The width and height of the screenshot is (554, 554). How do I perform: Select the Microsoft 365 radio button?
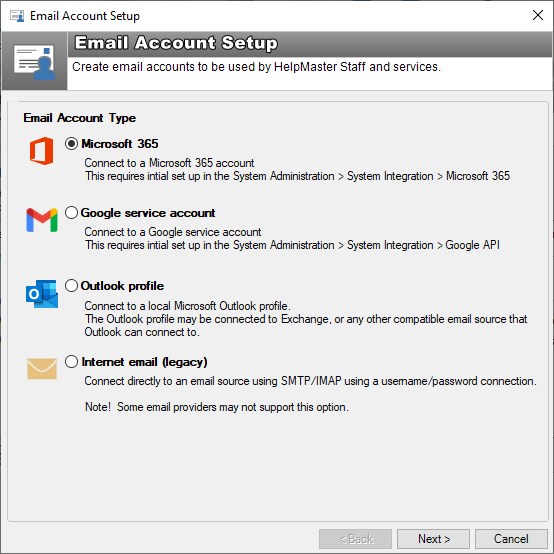pyautogui.click(x=71, y=144)
